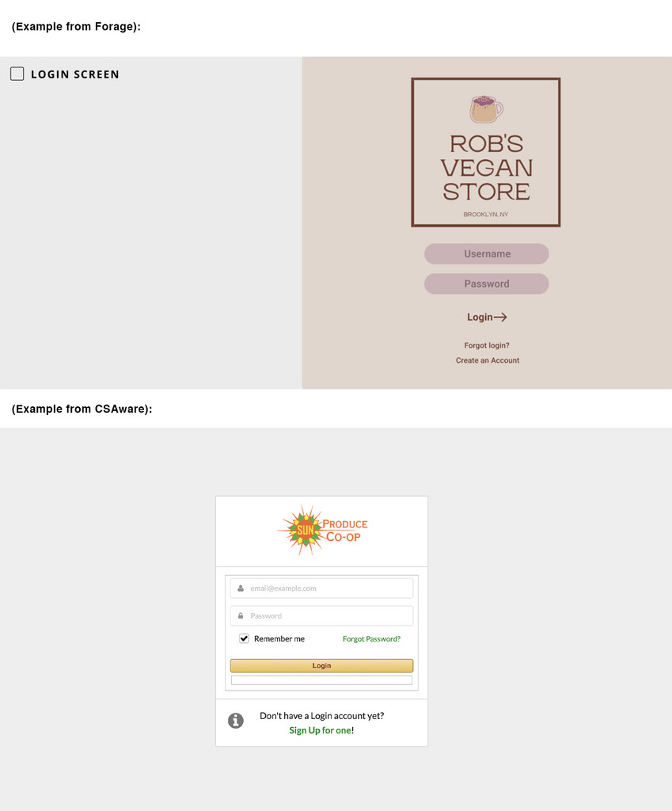Click the info circle icon
Screen dimensions: 672x811
[x=236, y=721]
